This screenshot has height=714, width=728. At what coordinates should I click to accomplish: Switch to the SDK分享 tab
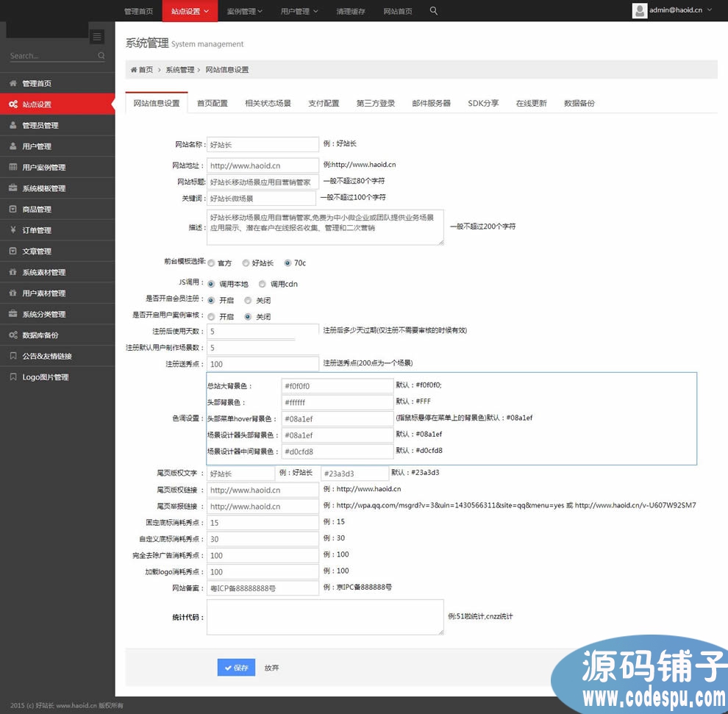(x=483, y=103)
